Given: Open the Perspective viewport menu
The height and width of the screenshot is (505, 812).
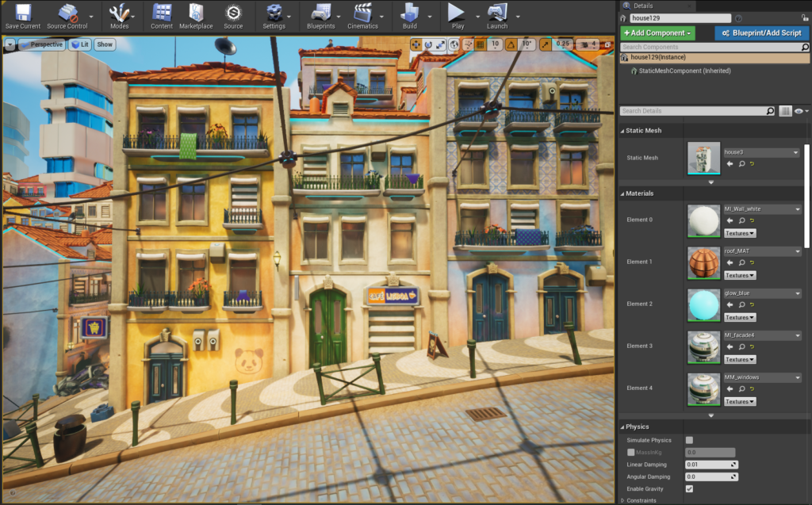Looking at the screenshot, I should coord(41,44).
